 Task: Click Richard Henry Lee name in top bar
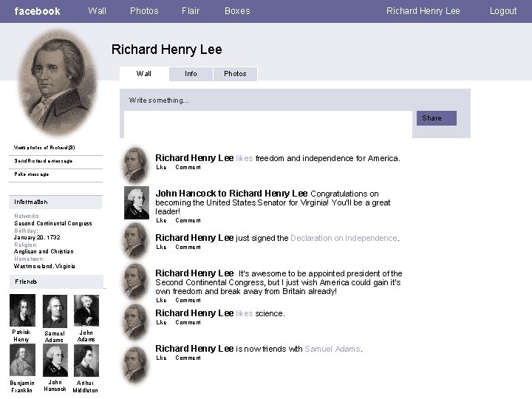click(423, 11)
